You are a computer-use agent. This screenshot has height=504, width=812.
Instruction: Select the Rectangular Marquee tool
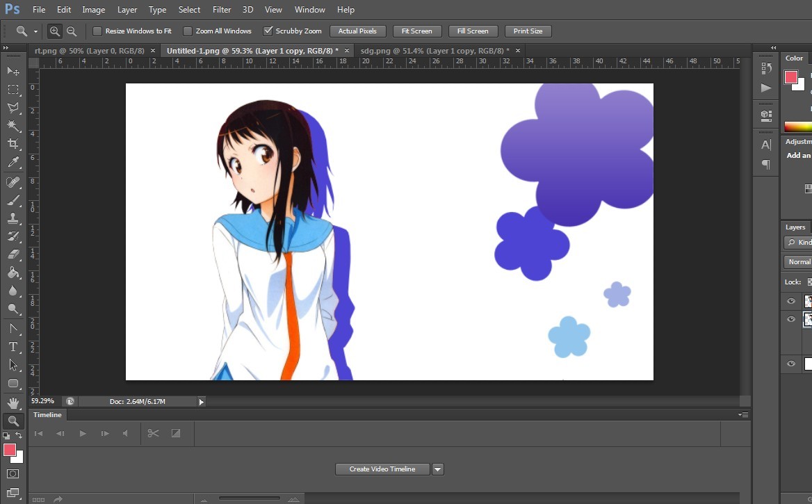coord(13,90)
